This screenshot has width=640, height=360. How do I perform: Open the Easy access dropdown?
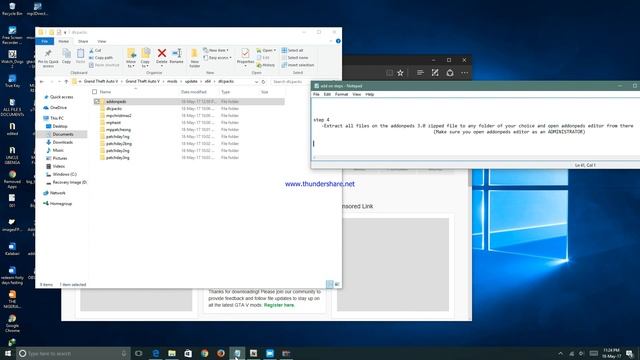click(217, 58)
